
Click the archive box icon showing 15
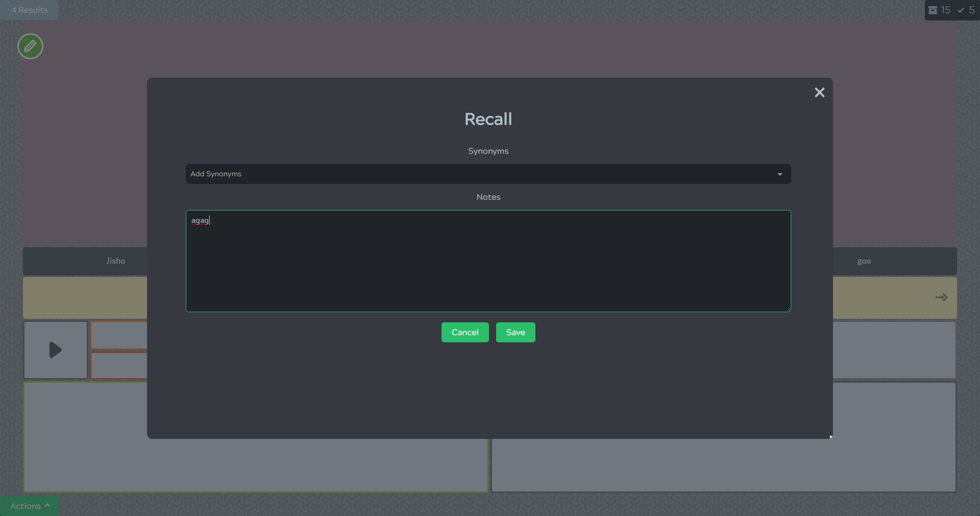click(933, 10)
